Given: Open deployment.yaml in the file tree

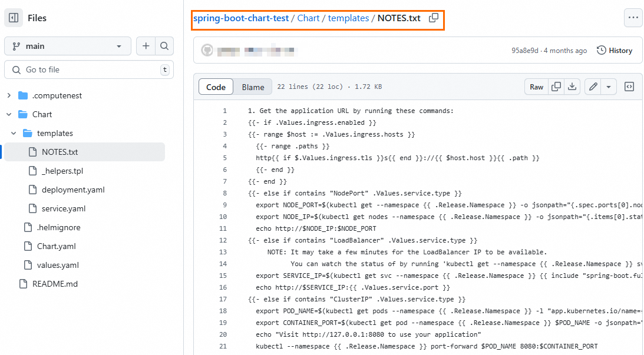Looking at the screenshot, I should click(x=73, y=190).
